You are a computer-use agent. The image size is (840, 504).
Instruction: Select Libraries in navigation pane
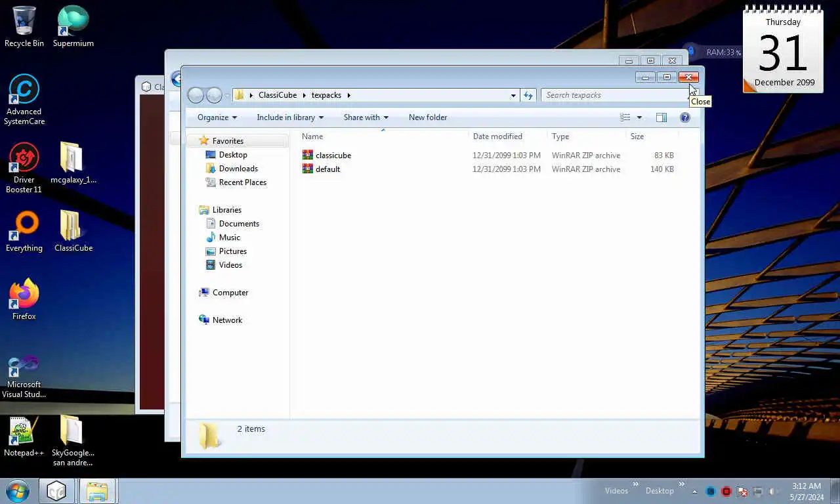coord(227,210)
